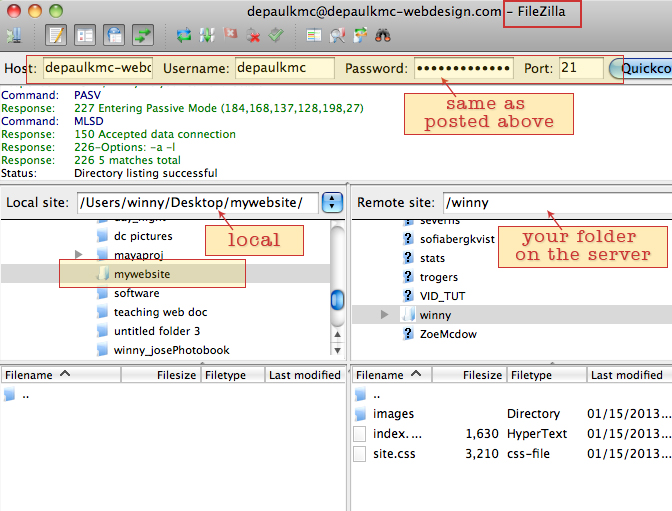The image size is (672, 511).
Task: Click the folder icon beside images
Action: (x=360, y=413)
